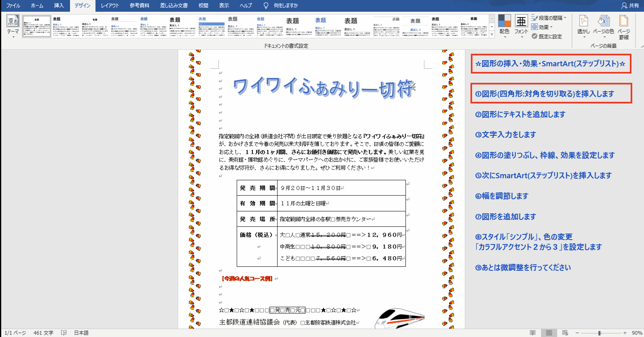This screenshot has width=644, height=337.
Task: Open the 透かし watermark menu
Action: (x=583, y=25)
